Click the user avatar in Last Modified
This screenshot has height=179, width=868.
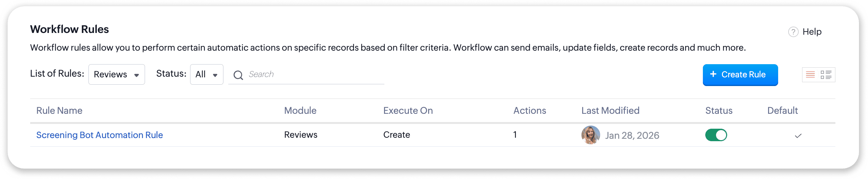tap(590, 135)
